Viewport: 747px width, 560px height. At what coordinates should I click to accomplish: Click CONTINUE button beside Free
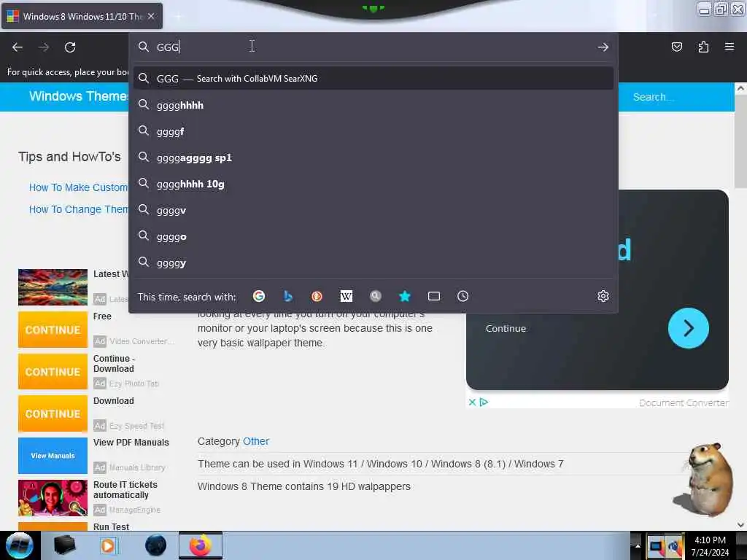(53, 330)
